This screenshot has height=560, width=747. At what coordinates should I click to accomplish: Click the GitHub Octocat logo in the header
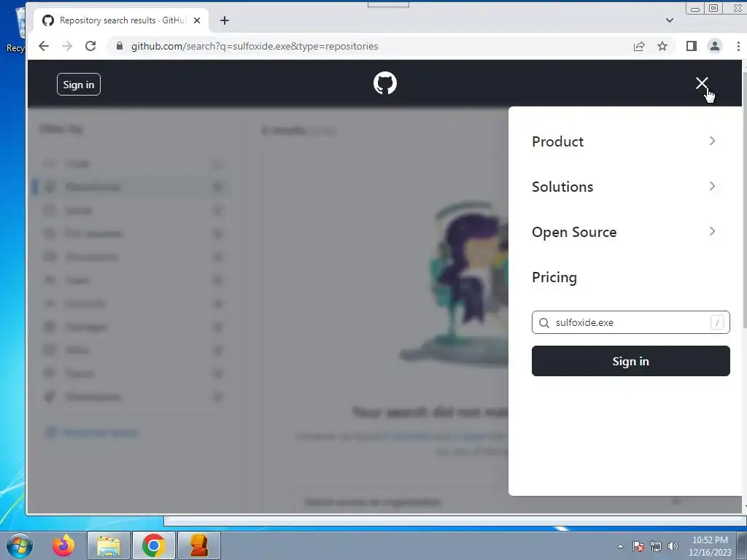[x=385, y=83]
